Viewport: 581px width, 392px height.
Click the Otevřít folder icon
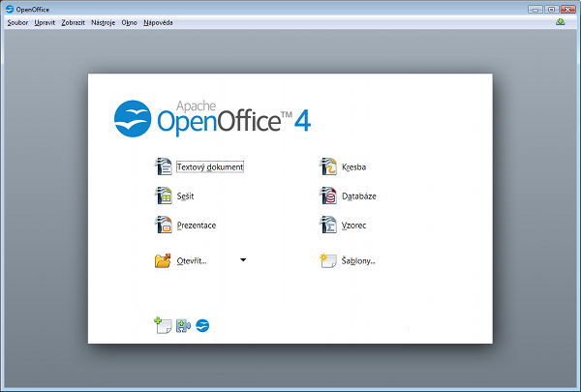click(x=163, y=260)
